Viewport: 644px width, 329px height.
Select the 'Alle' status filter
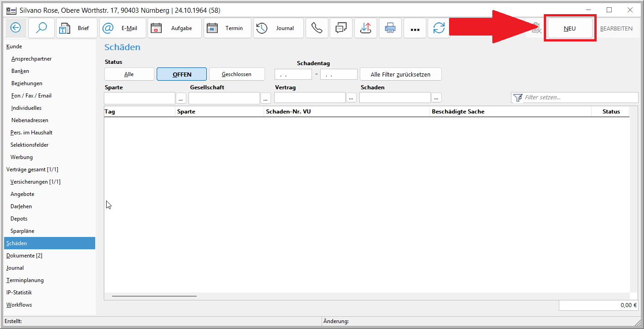coord(129,74)
